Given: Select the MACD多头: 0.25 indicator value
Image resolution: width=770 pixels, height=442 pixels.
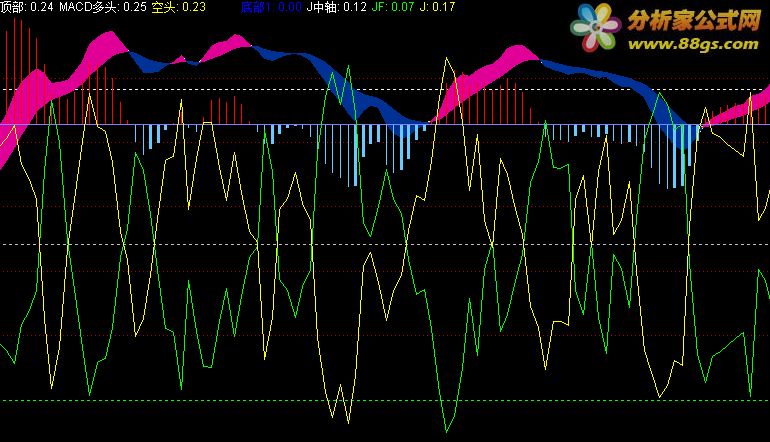Looking at the screenshot, I should pos(103,7).
